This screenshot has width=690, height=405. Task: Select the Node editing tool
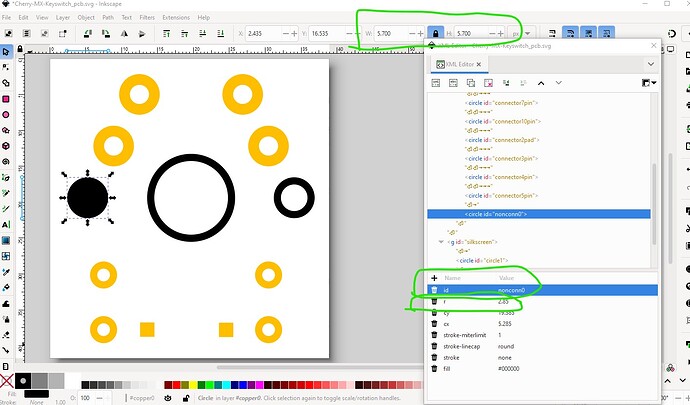coord(6,67)
